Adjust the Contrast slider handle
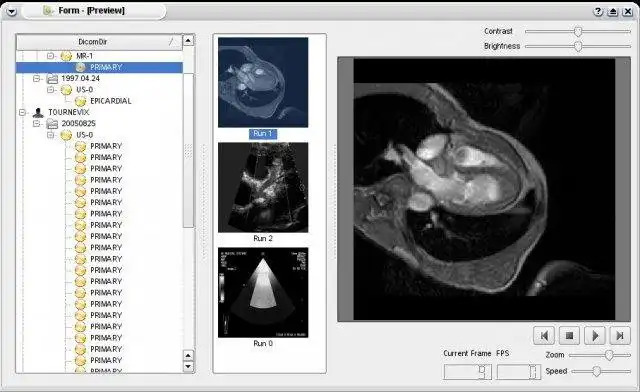This screenshot has height=392, width=640. coord(578,31)
